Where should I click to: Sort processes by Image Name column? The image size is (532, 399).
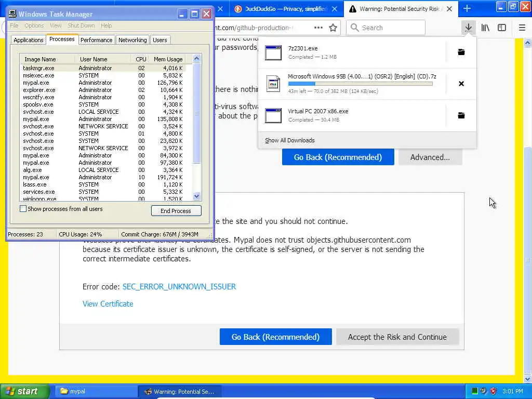(47, 59)
